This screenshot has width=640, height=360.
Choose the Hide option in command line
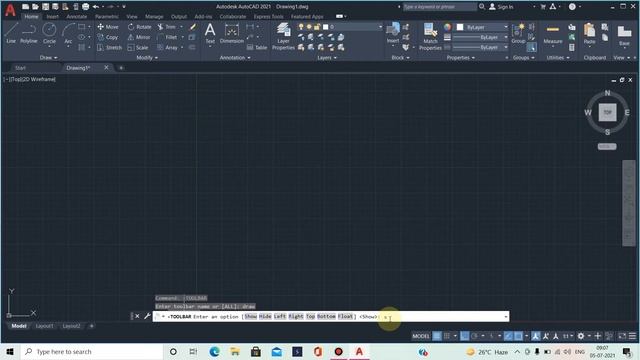(265, 316)
